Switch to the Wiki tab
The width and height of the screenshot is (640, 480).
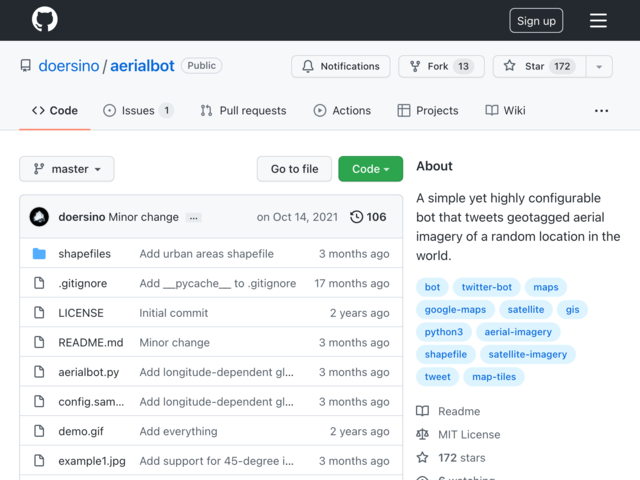(x=505, y=111)
